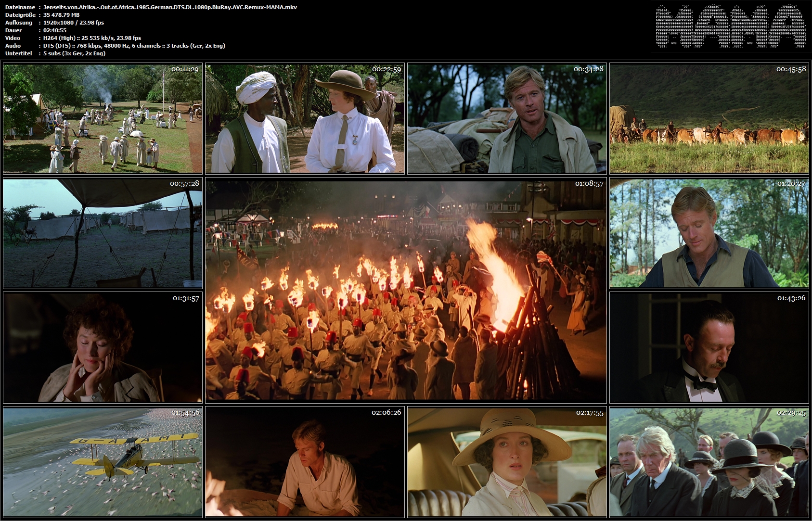Click the resolution value 1920x1080 / 23.98 fps
This screenshot has width=812, height=521.
tap(73, 23)
